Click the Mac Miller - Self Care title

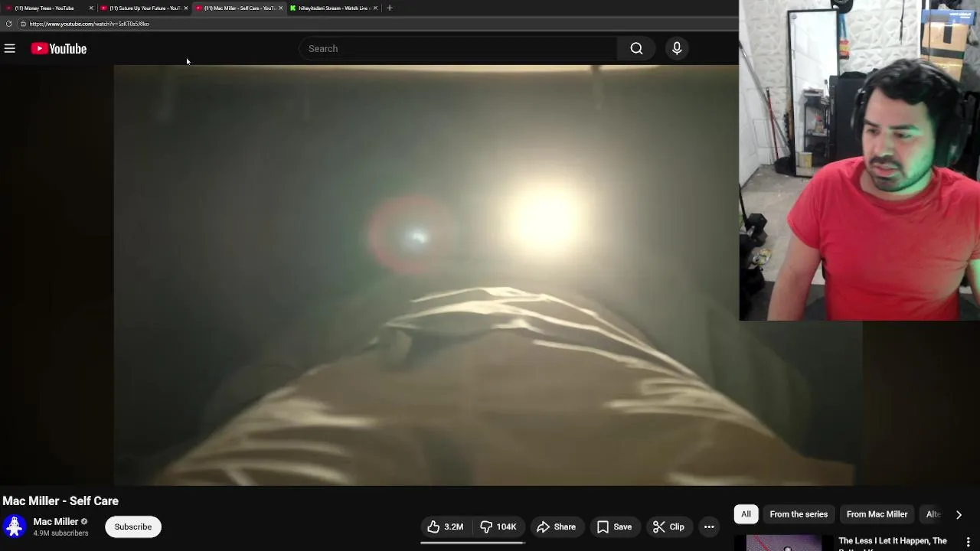[x=60, y=501]
